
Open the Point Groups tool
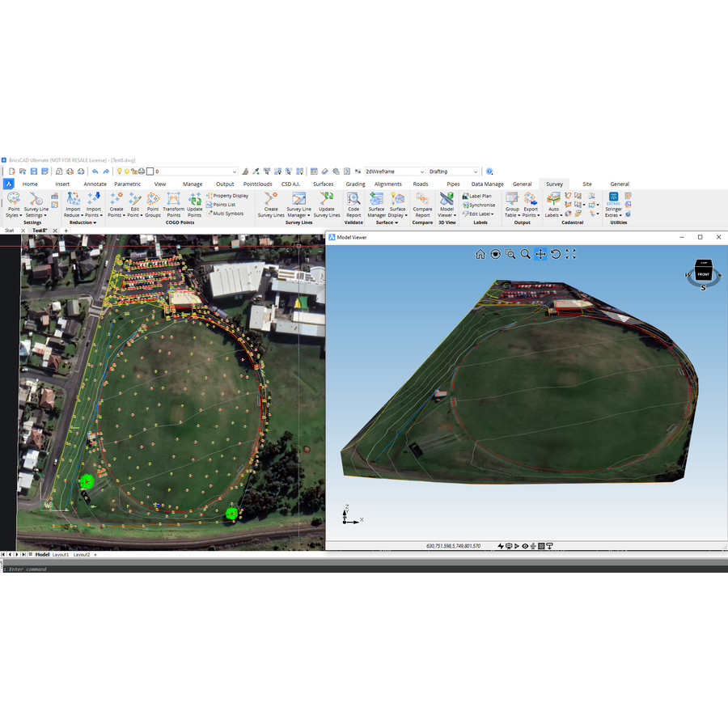pyautogui.click(x=153, y=205)
